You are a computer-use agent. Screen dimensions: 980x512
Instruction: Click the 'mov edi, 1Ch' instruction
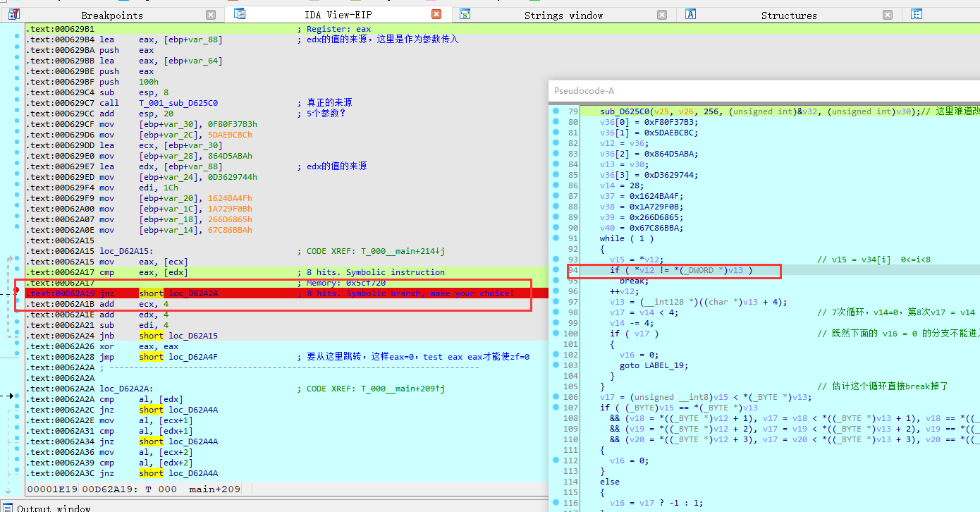(x=131, y=188)
